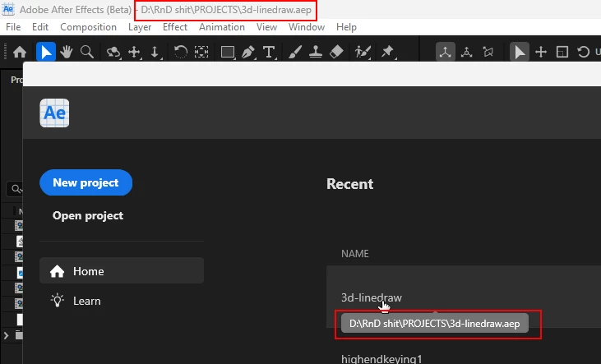
Task: Select the Rectangle shape tool
Action: 228,52
